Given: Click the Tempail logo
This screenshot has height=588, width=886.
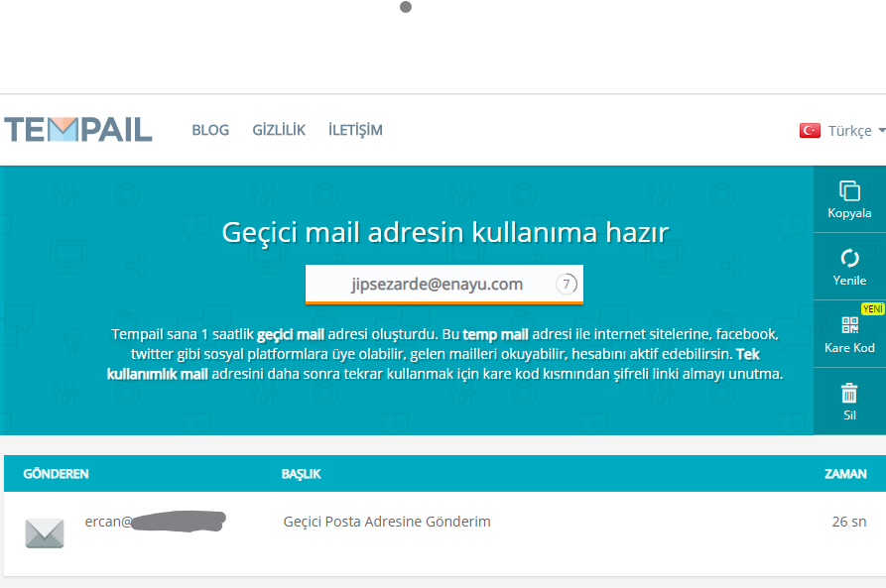Looking at the screenshot, I should click(78, 129).
